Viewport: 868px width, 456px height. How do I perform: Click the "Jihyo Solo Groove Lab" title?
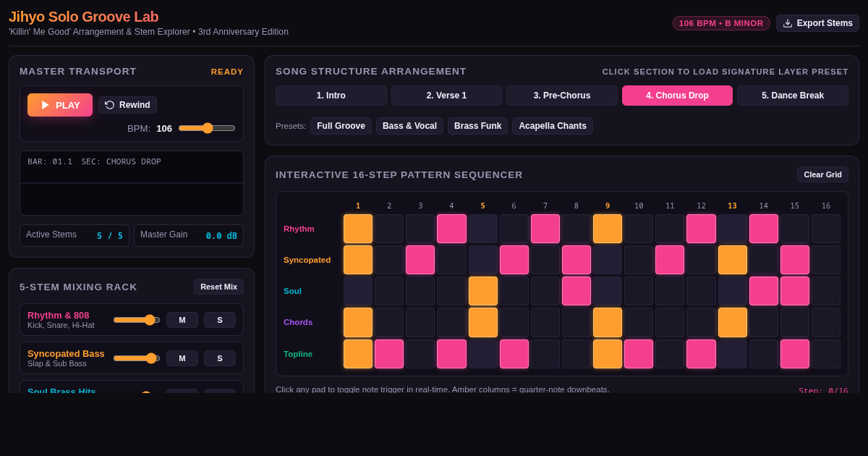pyautogui.click(x=83, y=17)
